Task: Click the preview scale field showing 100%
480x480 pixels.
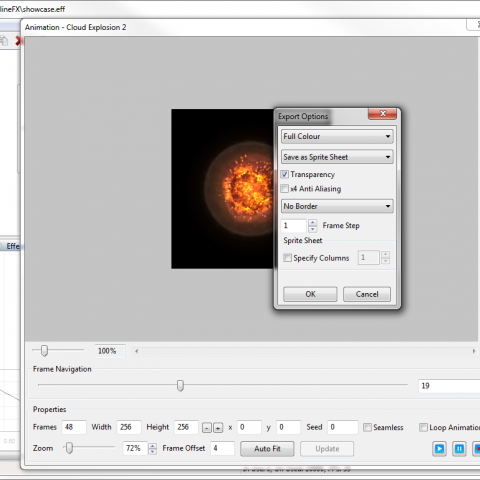Action: tap(110, 351)
